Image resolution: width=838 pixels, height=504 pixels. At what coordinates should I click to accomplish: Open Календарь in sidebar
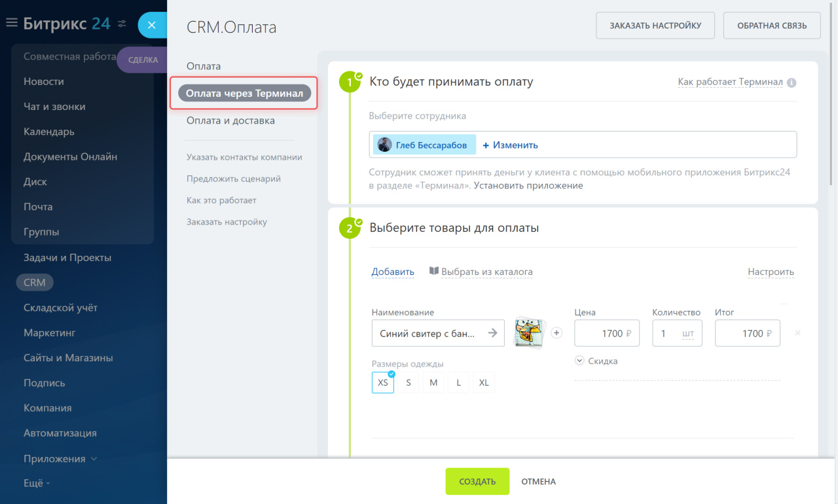pyautogui.click(x=49, y=132)
